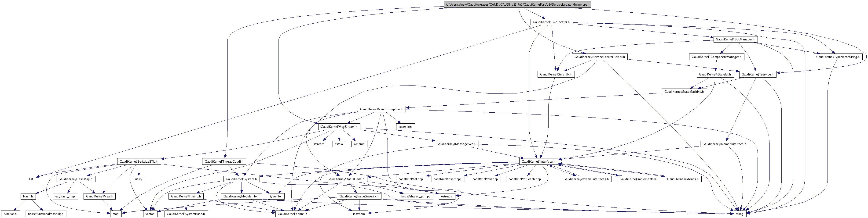Select the GaudiKernel/ISvcManager.h node
The height and width of the screenshot is (218, 868).
coord(736,39)
